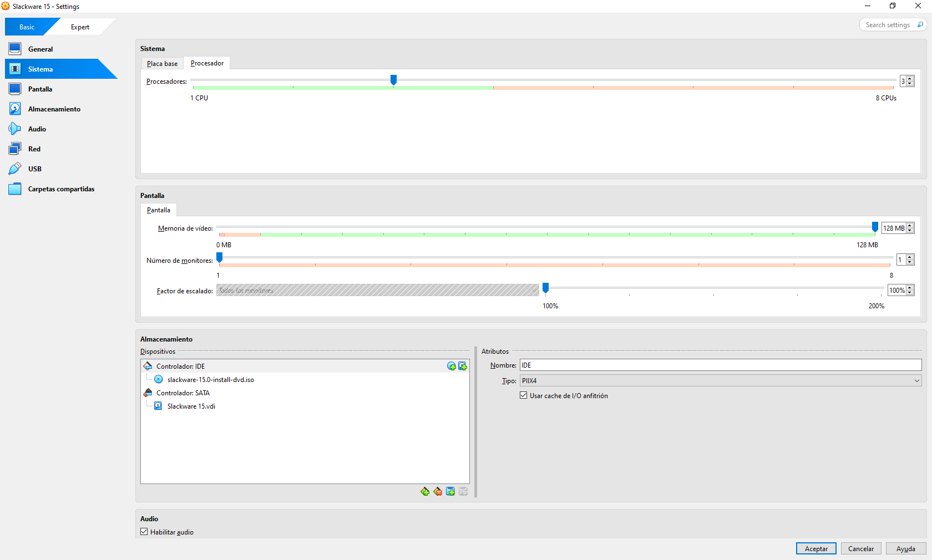Select the Sistema section in sidebar

coord(61,69)
